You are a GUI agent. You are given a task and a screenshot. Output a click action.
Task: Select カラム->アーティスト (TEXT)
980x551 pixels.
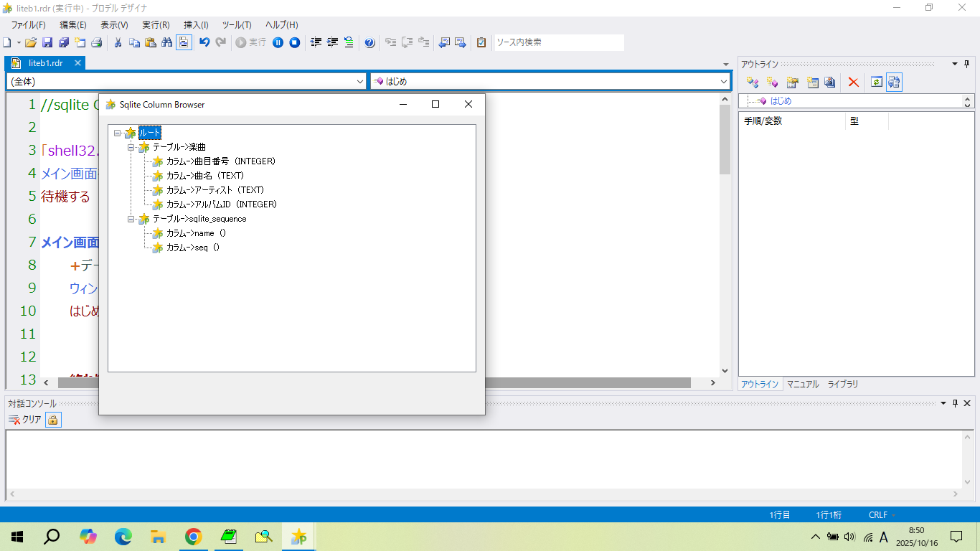[x=215, y=190]
